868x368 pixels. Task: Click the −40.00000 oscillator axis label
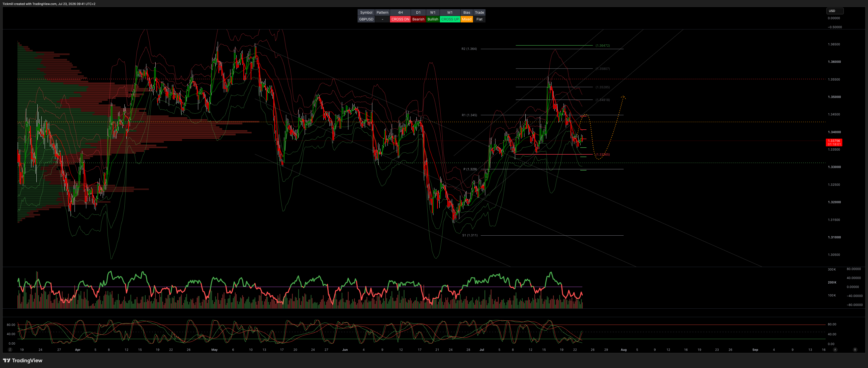(855, 296)
